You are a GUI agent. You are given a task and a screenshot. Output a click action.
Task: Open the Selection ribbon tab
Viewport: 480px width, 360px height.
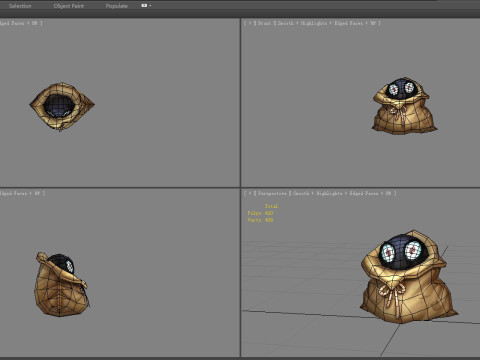coord(20,6)
